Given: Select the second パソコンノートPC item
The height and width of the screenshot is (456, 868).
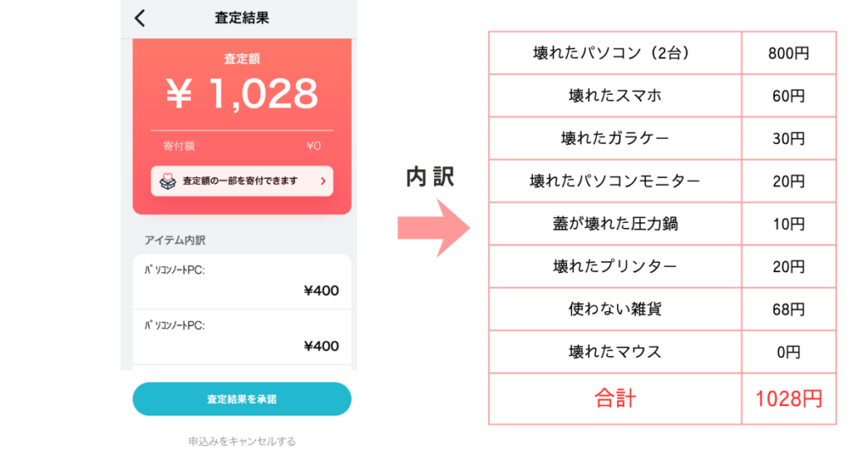Looking at the screenshot, I should point(242,336).
